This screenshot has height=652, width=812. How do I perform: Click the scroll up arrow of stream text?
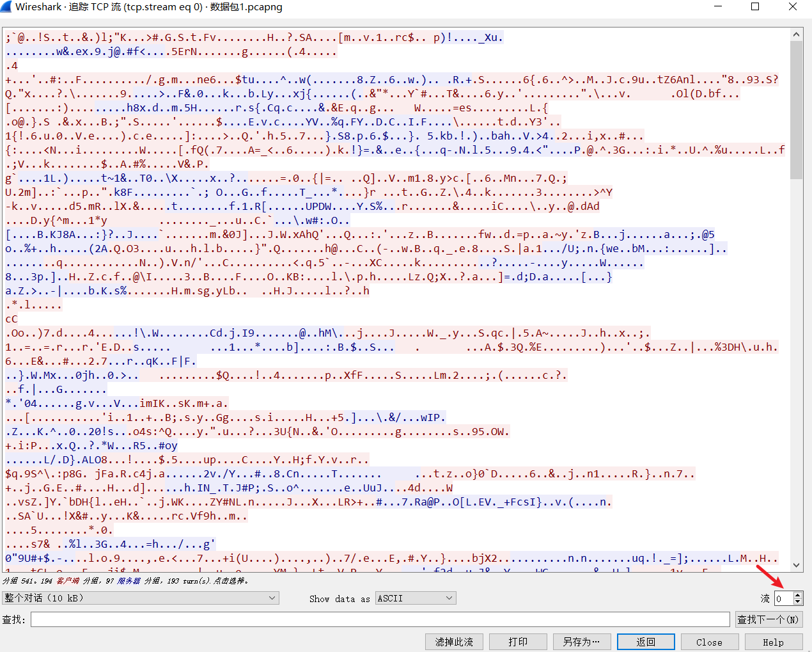pos(796,35)
